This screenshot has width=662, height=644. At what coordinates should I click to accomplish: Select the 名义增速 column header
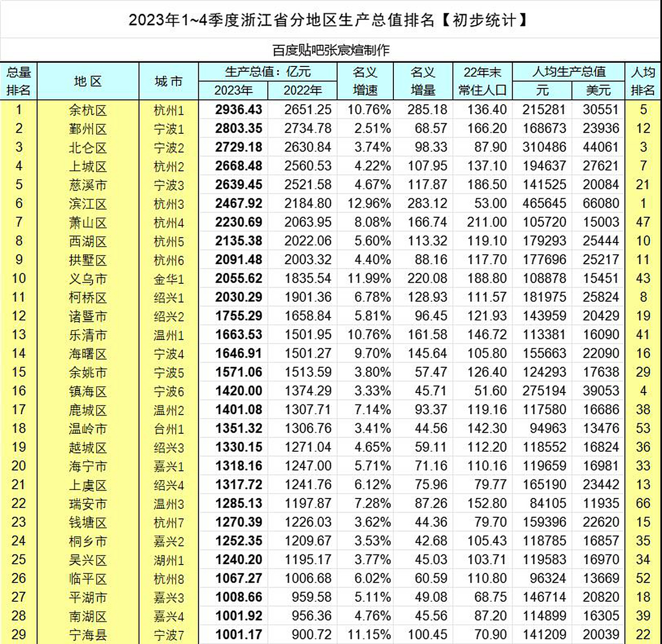coord(367,82)
